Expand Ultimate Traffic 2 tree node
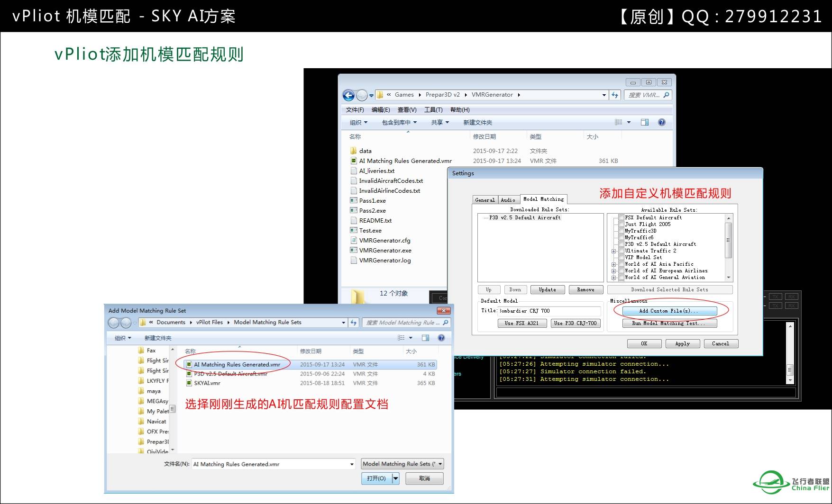The height and width of the screenshot is (504, 832). coord(614,251)
